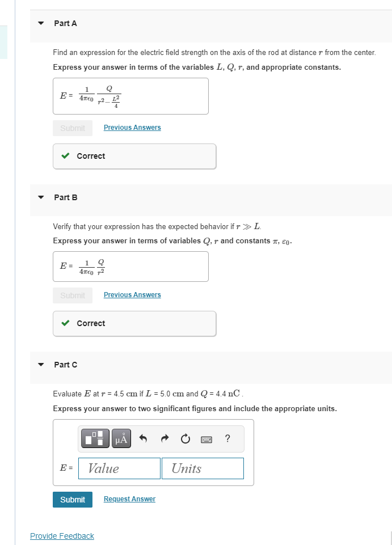View Previous Answers for Part B

[132, 295]
